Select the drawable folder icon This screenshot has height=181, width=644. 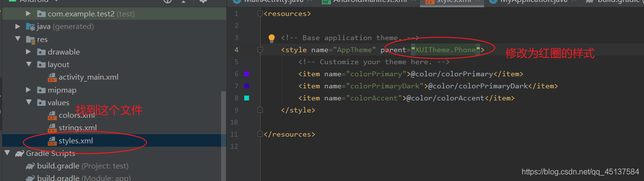pos(41,52)
